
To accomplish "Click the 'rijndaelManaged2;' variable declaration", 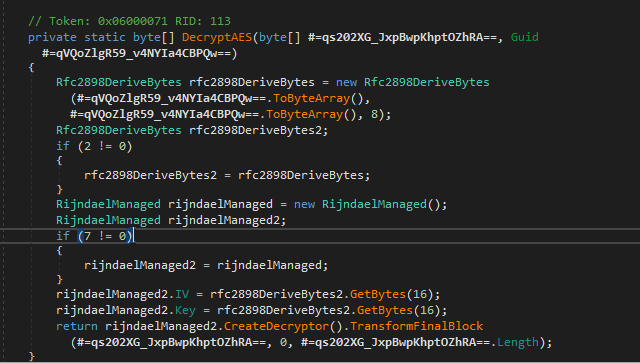I will click(x=227, y=220).
